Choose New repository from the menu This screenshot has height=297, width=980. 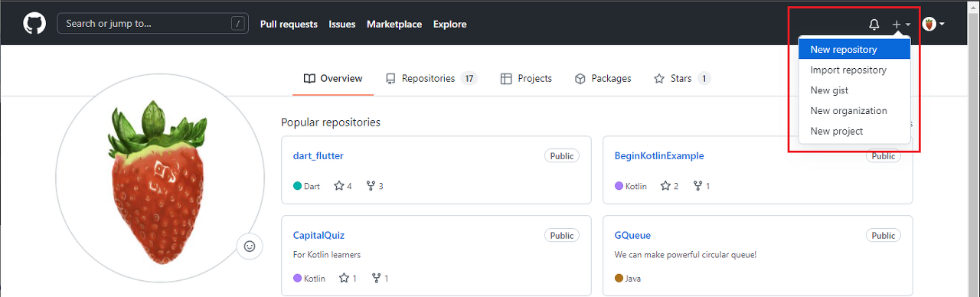pos(854,49)
